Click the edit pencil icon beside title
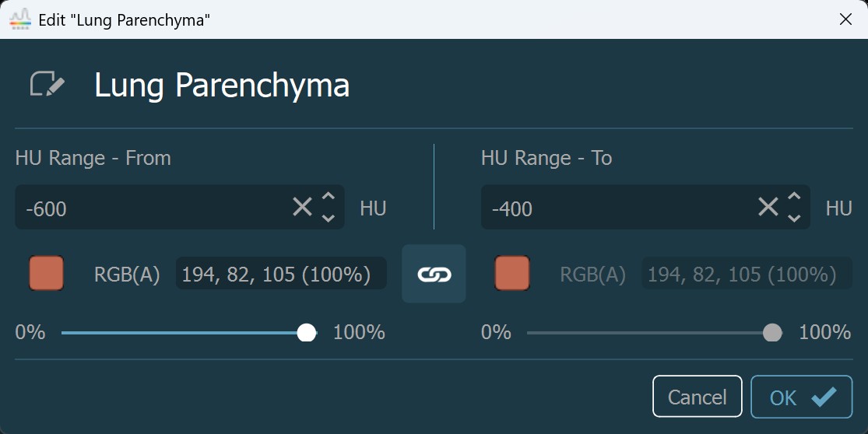 pyautogui.click(x=47, y=84)
